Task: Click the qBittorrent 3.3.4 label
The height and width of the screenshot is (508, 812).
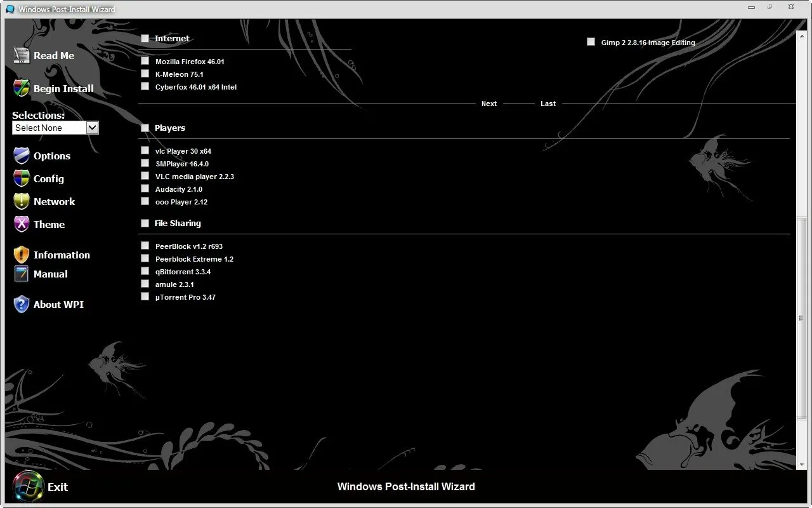Action: click(x=183, y=272)
